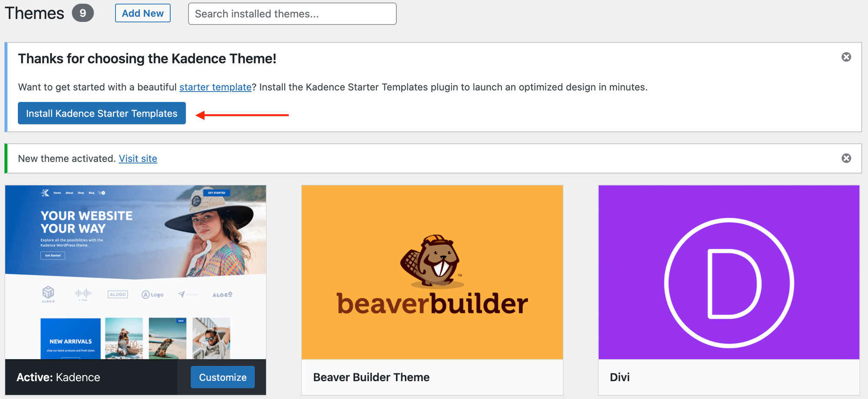868x399 pixels.
Task: Open the Kadence theme screenshot preview
Action: coord(135,272)
